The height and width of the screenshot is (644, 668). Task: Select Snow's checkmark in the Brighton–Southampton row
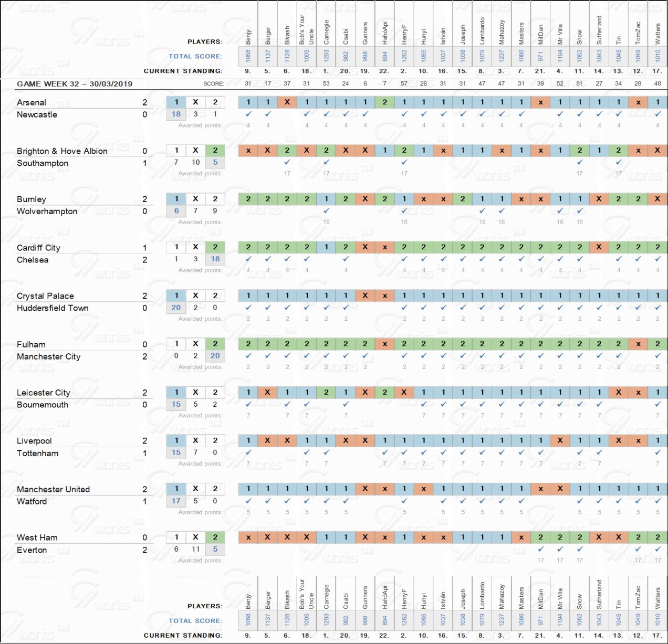[580, 162]
